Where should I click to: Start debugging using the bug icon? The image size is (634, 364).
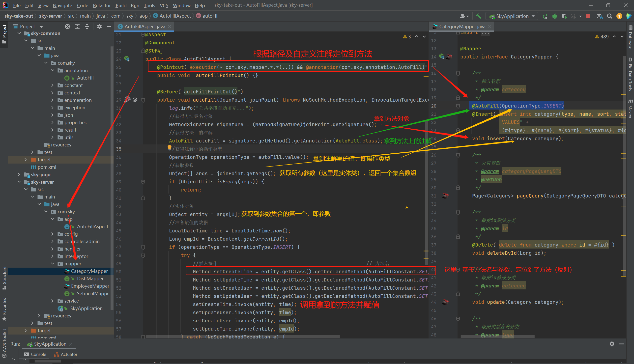point(554,16)
